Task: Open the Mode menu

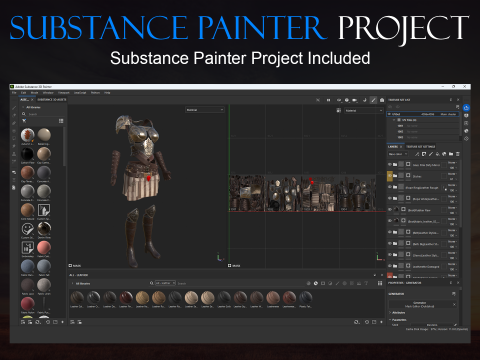Action: (34, 93)
